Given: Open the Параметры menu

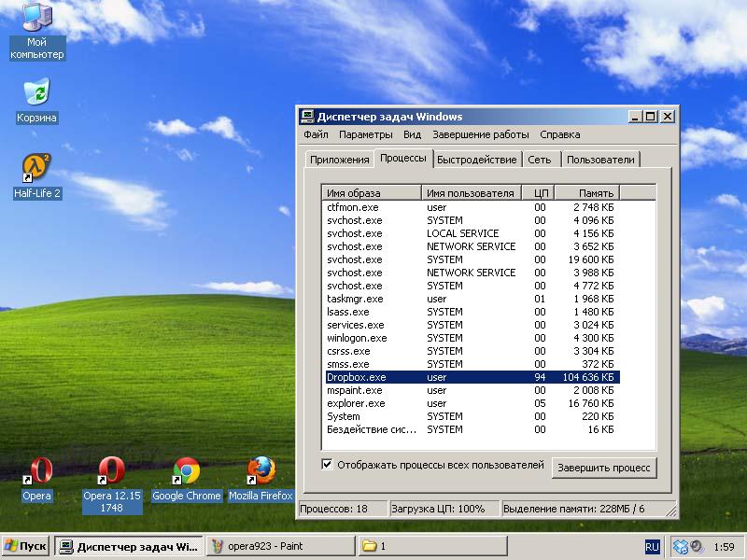Looking at the screenshot, I should tap(365, 134).
